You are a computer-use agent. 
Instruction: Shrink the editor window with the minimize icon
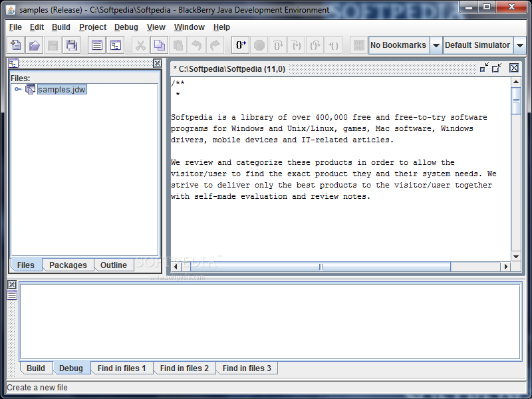tap(484, 68)
